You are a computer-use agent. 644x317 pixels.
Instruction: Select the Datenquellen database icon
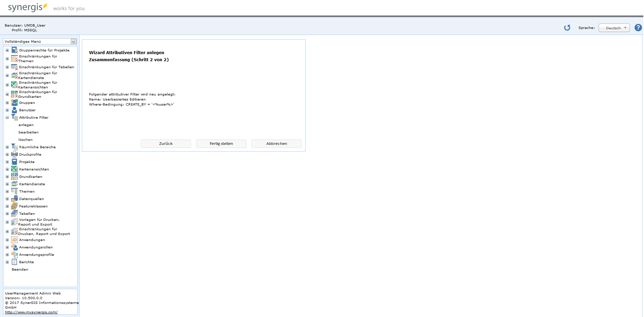[14, 199]
